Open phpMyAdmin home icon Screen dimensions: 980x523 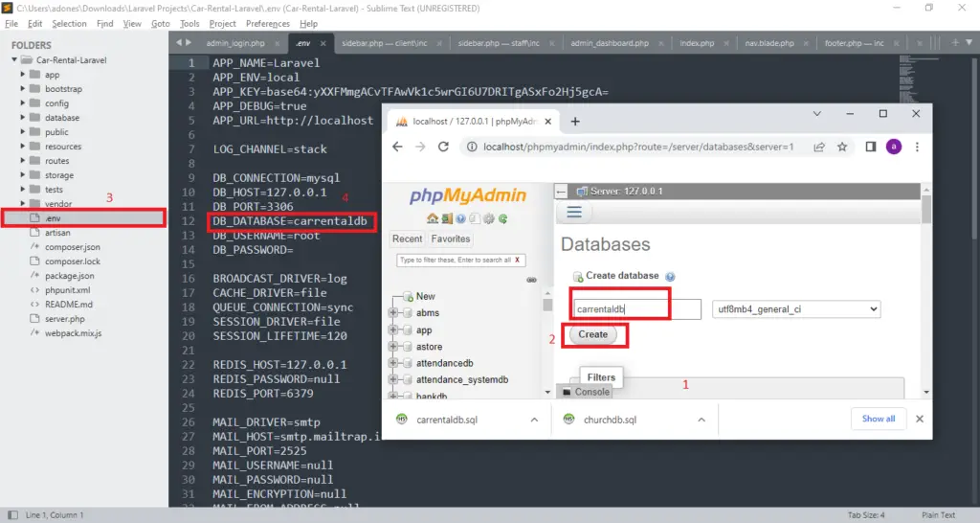coord(432,218)
